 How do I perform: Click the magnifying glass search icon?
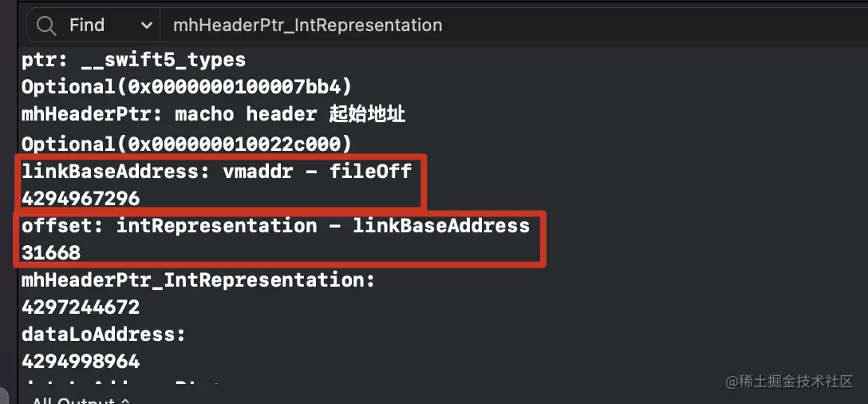[x=46, y=26]
